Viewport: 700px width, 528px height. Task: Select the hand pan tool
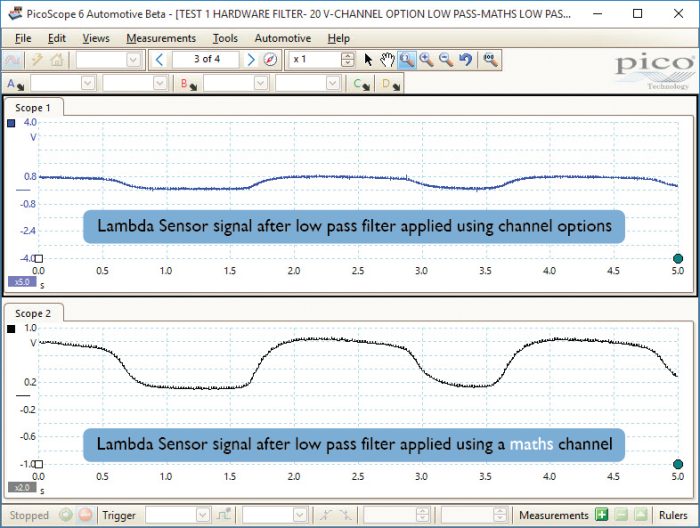387,59
